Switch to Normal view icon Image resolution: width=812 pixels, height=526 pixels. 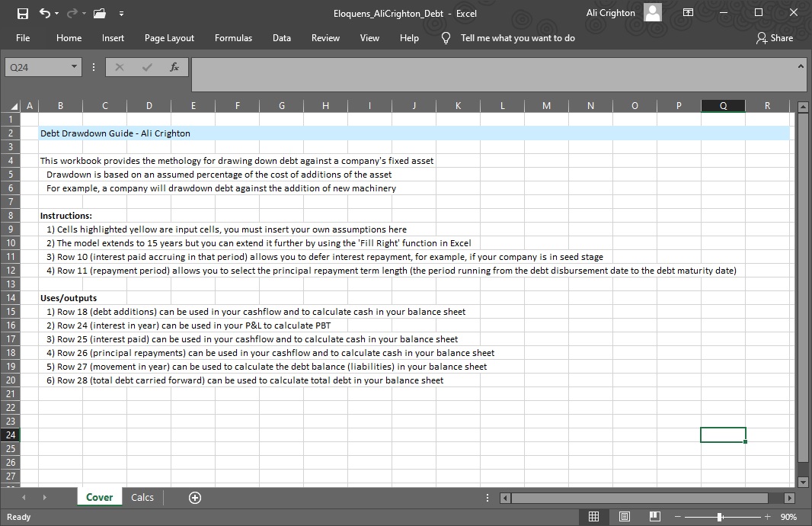pos(594,517)
